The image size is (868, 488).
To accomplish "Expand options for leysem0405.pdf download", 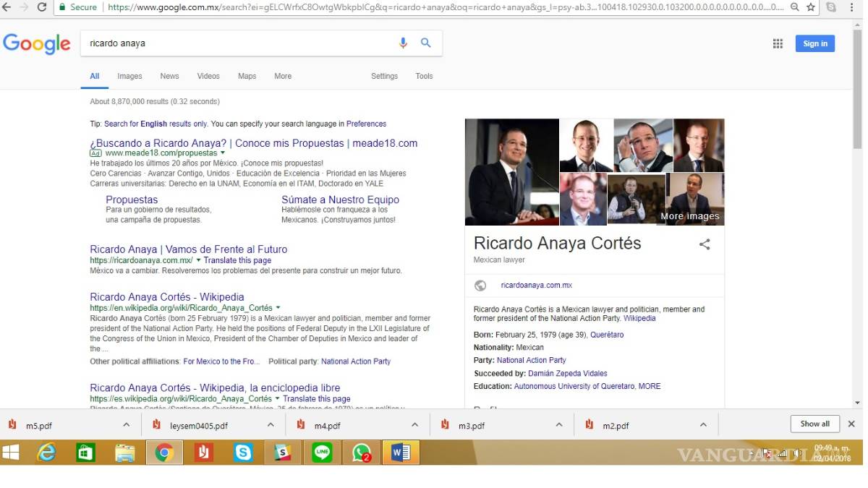I will (x=271, y=425).
